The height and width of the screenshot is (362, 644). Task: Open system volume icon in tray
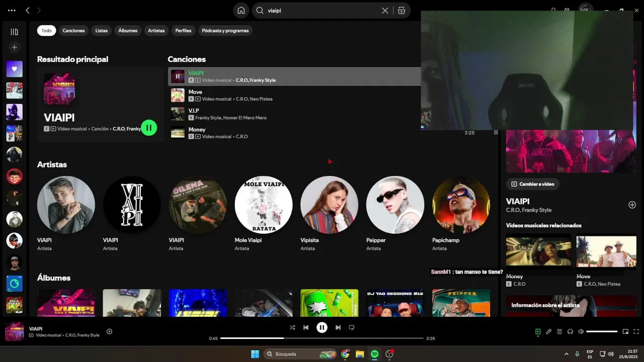(x=610, y=354)
